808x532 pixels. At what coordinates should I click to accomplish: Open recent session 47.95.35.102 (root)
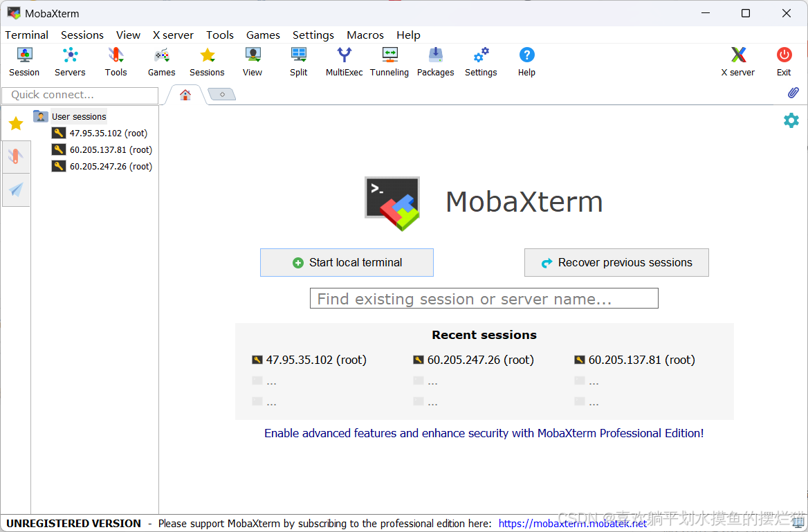[309, 360]
